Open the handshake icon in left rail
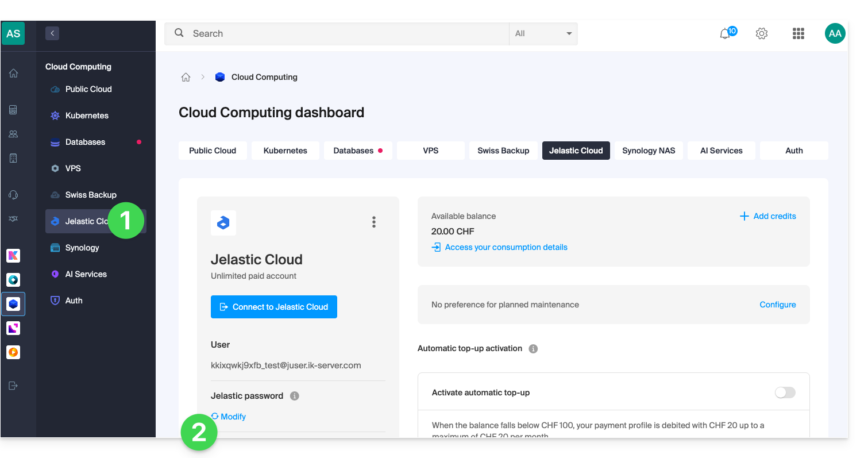The width and height of the screenshot is (868, 458). 13,219
